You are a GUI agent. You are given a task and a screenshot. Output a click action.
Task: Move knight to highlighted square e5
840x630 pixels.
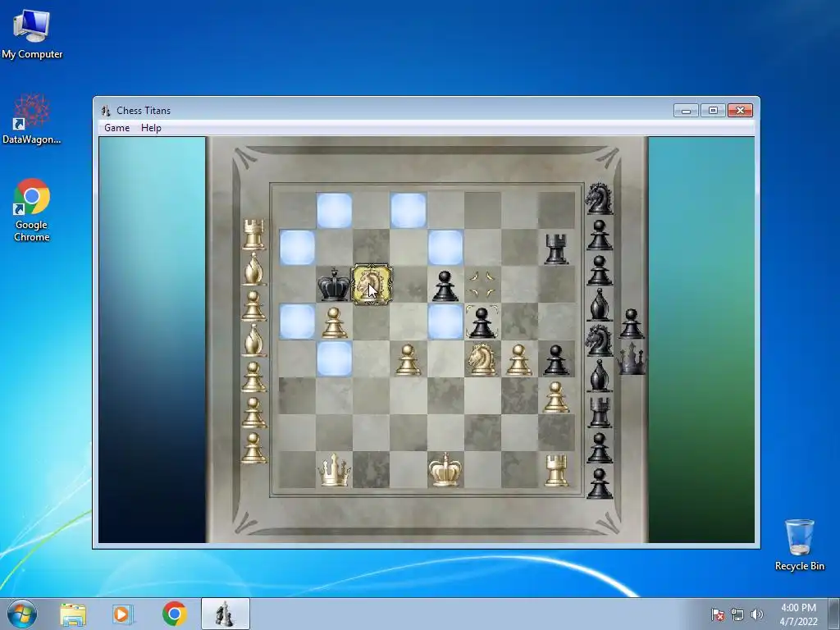445,322
